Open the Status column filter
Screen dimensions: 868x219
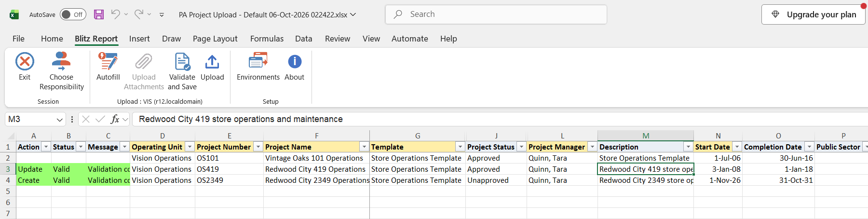pos(81,147)
